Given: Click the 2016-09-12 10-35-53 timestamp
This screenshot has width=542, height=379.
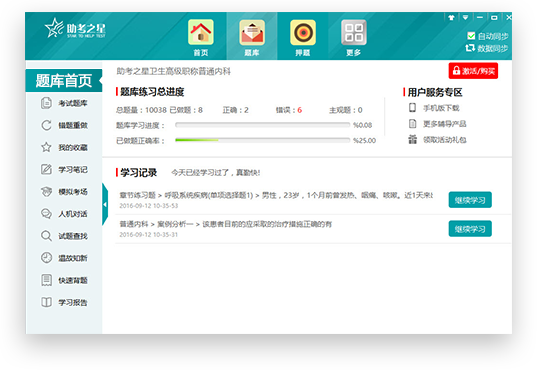Looking at the screenshot, I should pyautogui.click(x=149, y=206).
